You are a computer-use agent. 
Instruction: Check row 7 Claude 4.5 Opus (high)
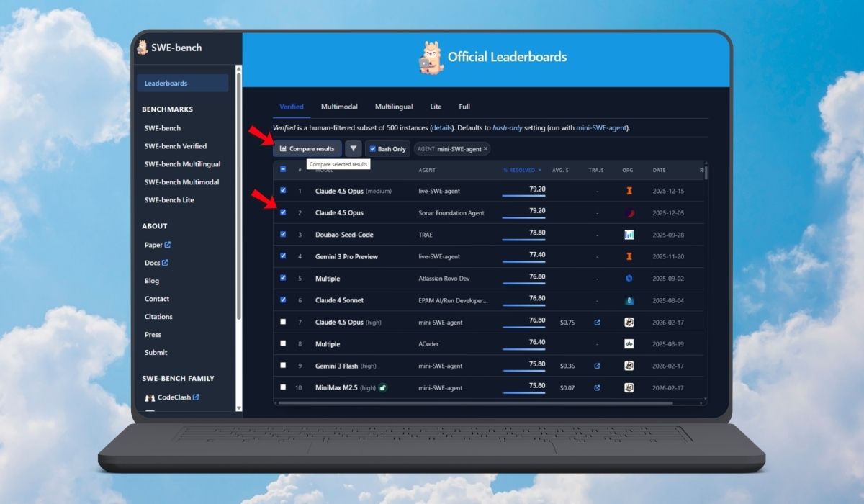[283, 321]
